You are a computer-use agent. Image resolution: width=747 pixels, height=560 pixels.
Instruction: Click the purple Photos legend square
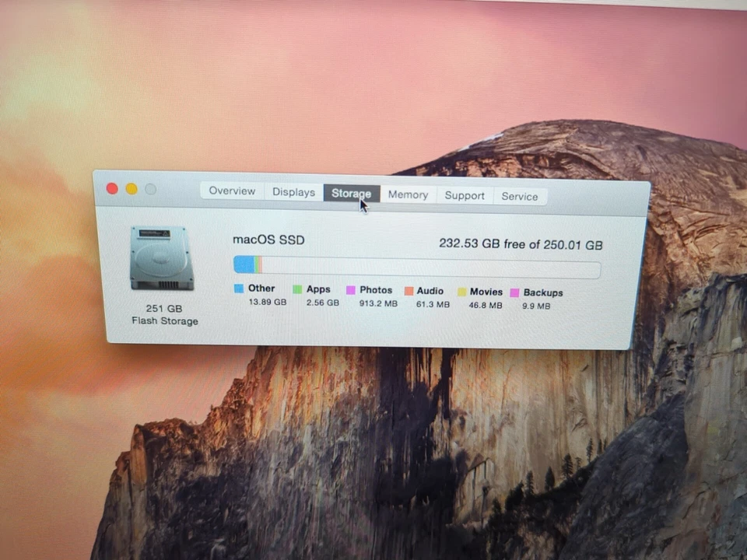352,289
